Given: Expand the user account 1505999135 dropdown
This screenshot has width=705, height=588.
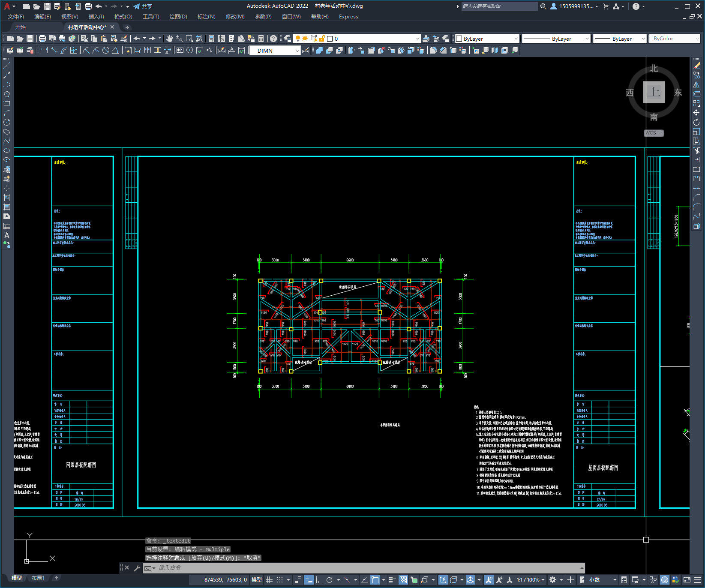Looking at the screenshot, I should pos(574,6).
